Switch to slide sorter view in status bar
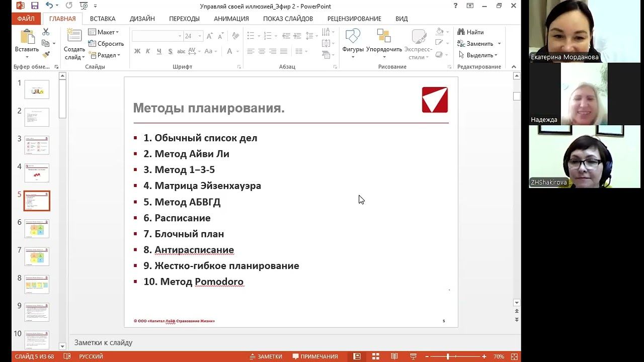644x362 pixels. (x=376, y=356)
